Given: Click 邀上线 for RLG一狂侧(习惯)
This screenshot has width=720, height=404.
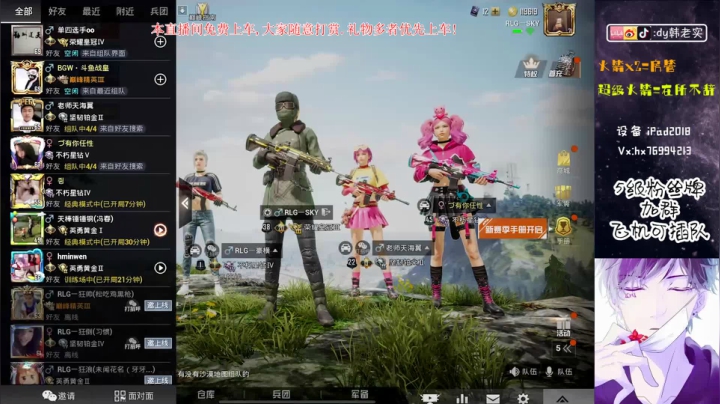Looking at the screenshot, I should coord(158,343).
